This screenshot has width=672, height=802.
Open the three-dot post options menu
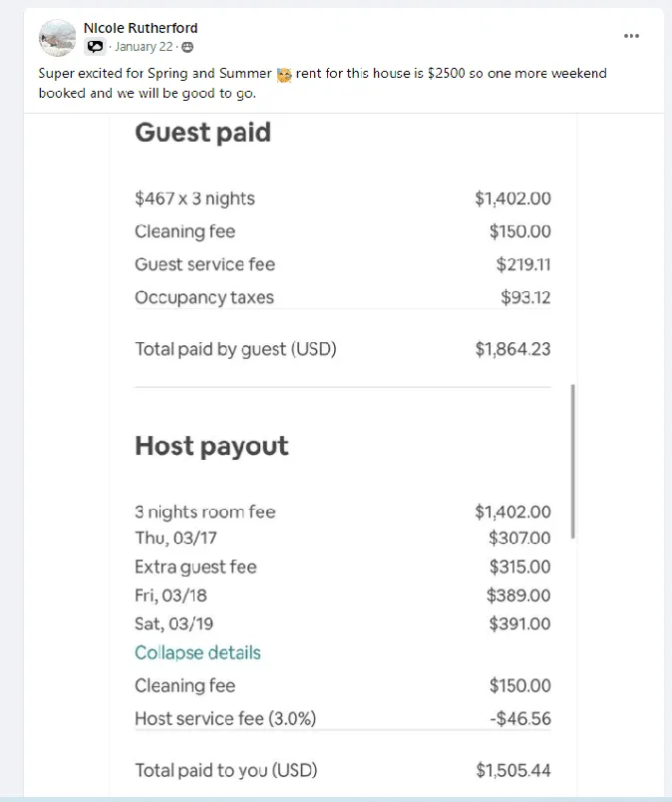pyautogui.click(x=631, y=36)
